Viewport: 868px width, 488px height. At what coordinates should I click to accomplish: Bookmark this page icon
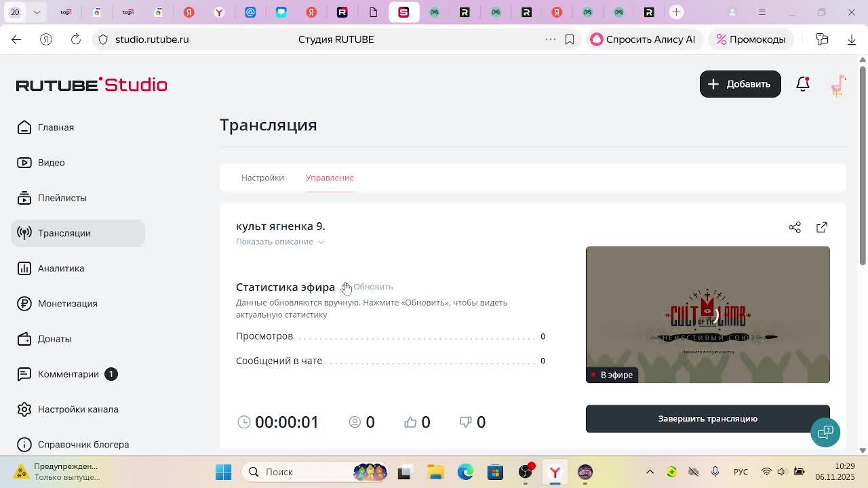(570, 39)
